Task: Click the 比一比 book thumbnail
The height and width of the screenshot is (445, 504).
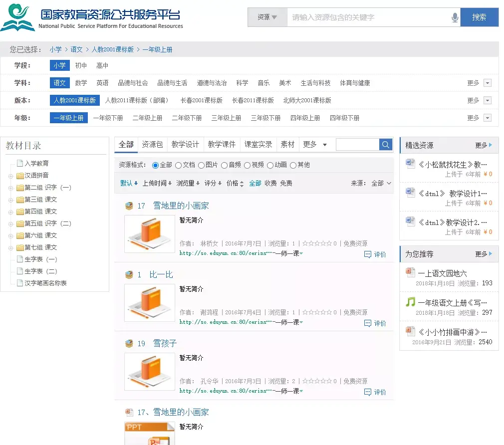Action: (149, 303)
